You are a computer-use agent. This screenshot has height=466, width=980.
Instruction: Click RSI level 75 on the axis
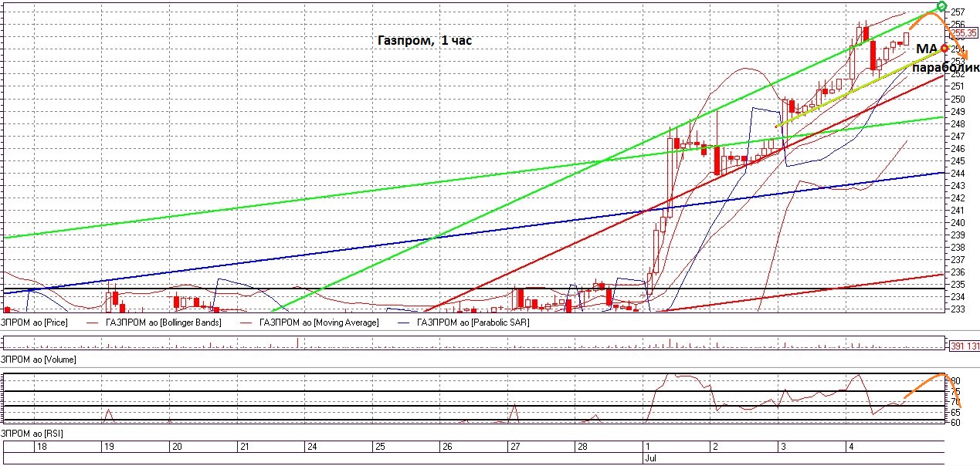click(x=955, y=392)
